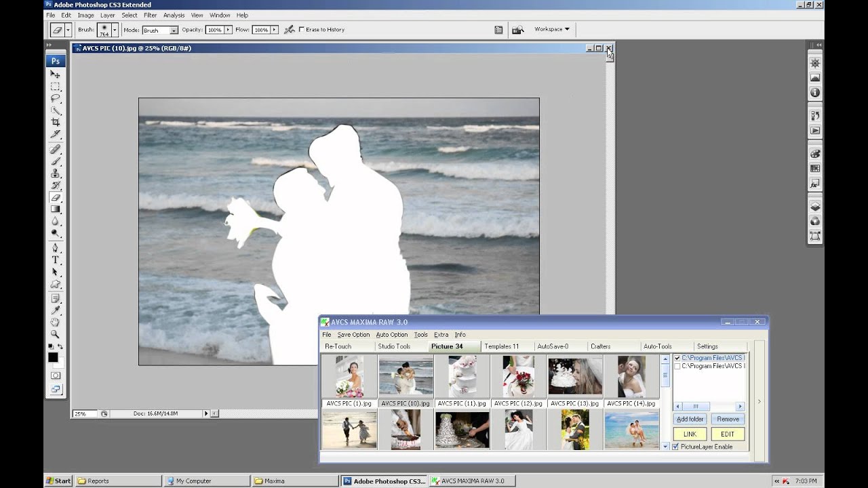Click the airbrush icon in options bar
This screenshot has width=868, height=488.
[290, 30]
